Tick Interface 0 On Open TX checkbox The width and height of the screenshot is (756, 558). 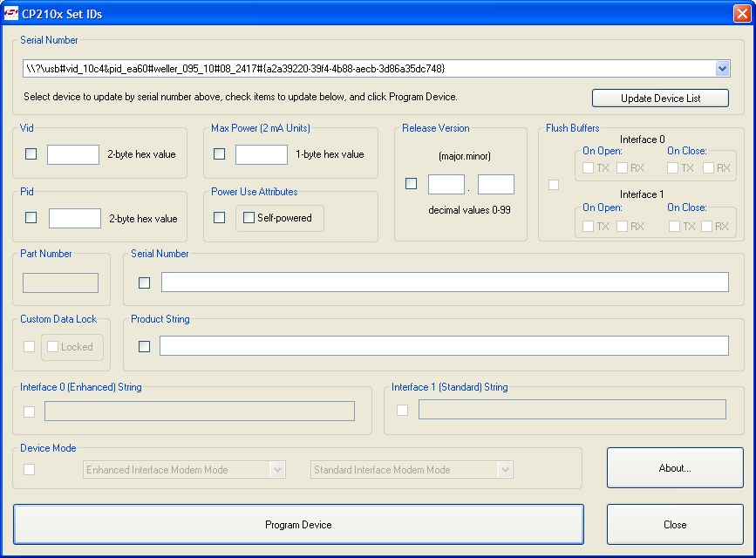(589, 167)
